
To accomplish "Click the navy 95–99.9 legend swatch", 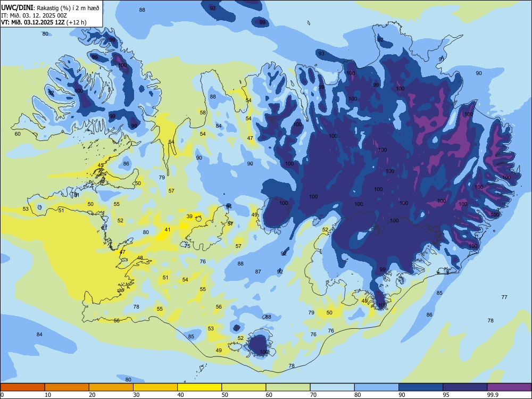I will point(465,387).
